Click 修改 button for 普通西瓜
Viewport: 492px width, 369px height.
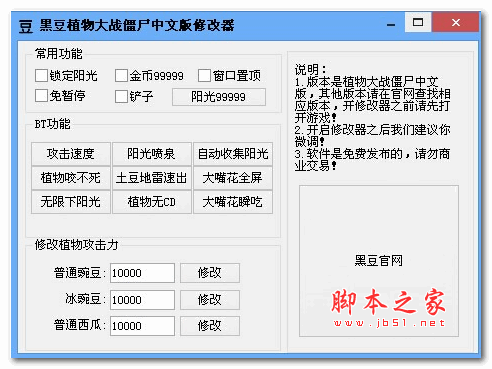pos(210,326)
